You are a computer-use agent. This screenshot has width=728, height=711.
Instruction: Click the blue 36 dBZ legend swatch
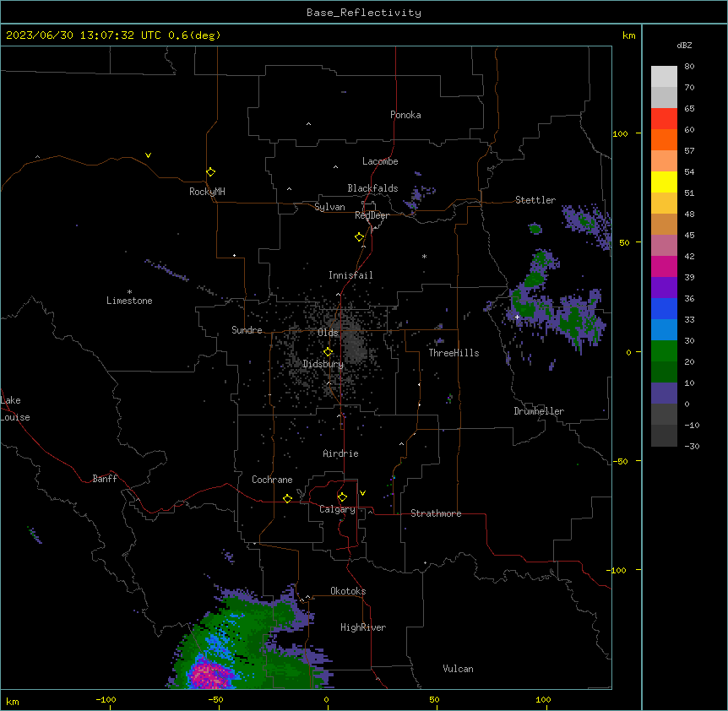664,308
